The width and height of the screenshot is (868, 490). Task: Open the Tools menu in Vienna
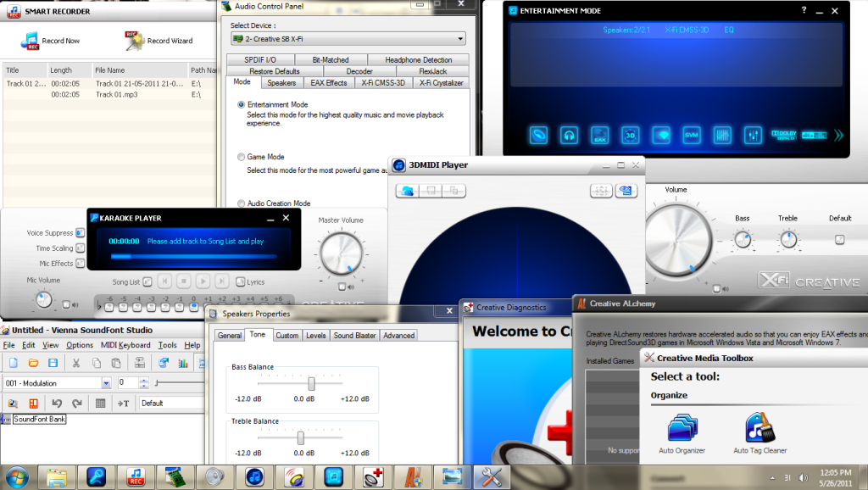tap(167, 345)
